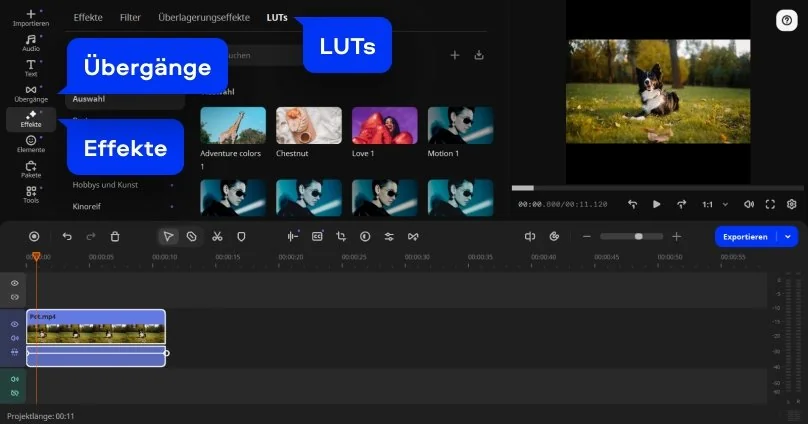The height and width of the screenshot is (424, 808).
Task: Select the Love 1 LUT thumbnail
Action: 384,125
